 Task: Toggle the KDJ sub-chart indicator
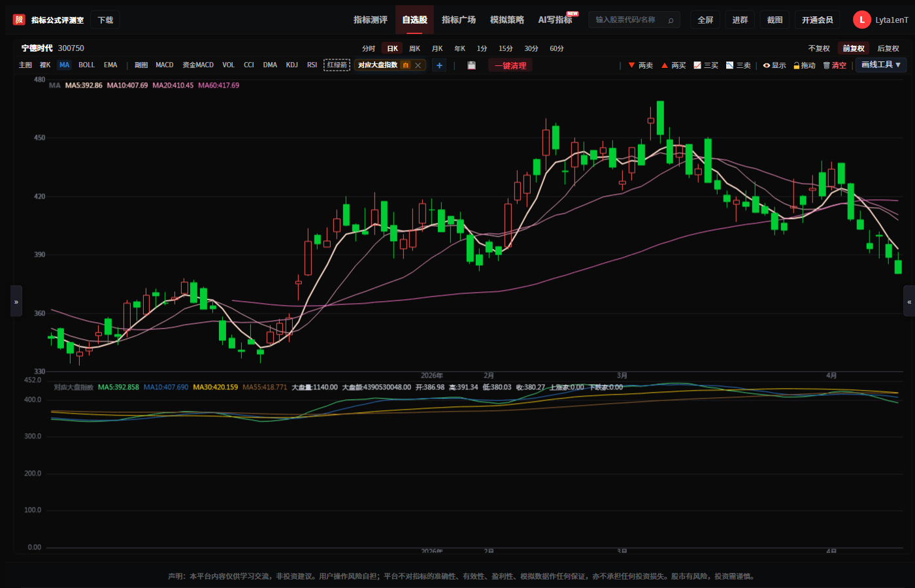[x=292, y=65]
